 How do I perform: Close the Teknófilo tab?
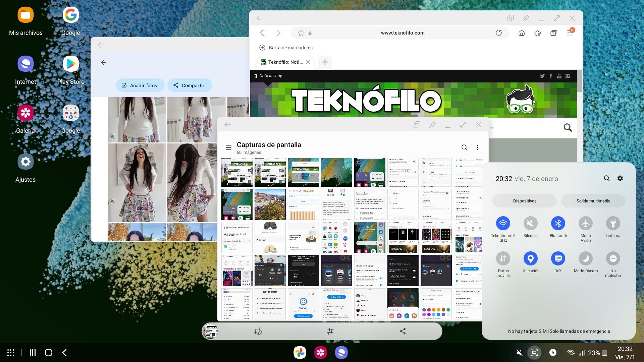[308, 62]
